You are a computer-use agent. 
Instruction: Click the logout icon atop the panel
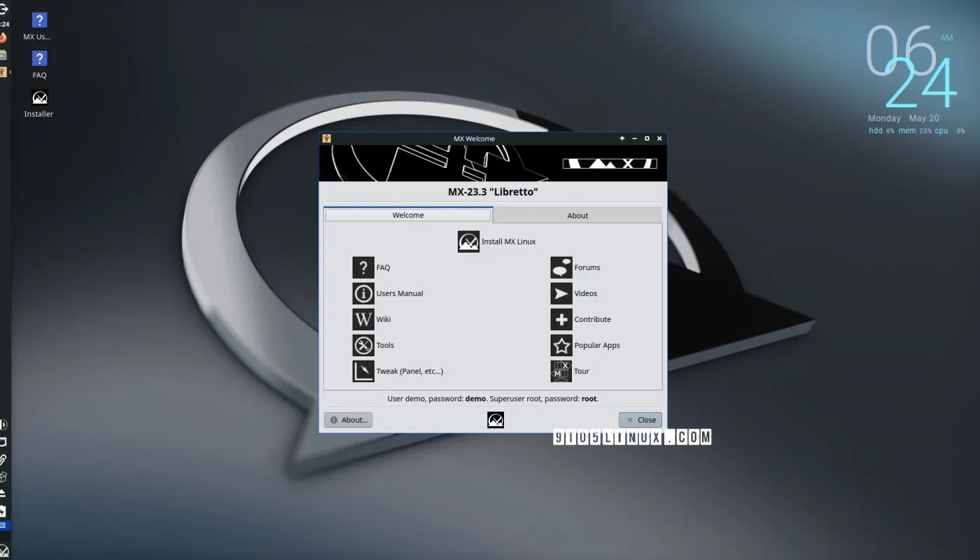3,9
